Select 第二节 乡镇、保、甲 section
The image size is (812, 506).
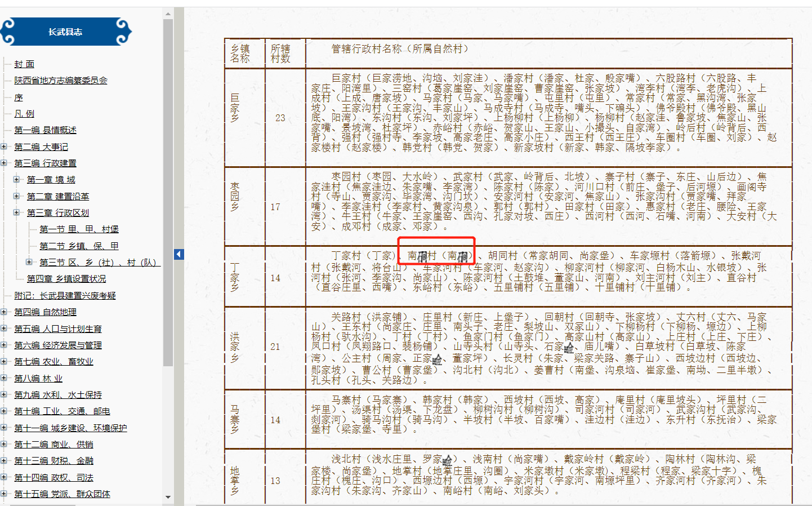(x=79, y=246)
